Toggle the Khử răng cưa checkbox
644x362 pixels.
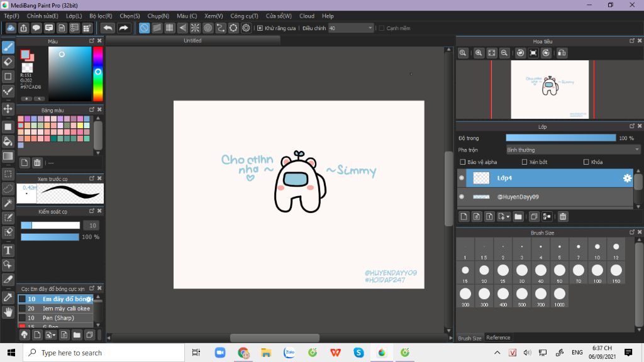click(260, 28)
